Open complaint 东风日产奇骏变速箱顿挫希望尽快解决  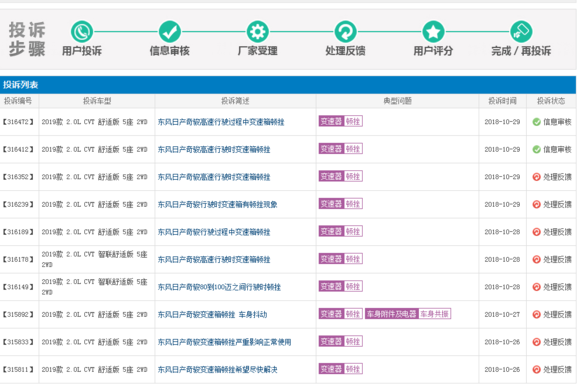click(218, 370)
